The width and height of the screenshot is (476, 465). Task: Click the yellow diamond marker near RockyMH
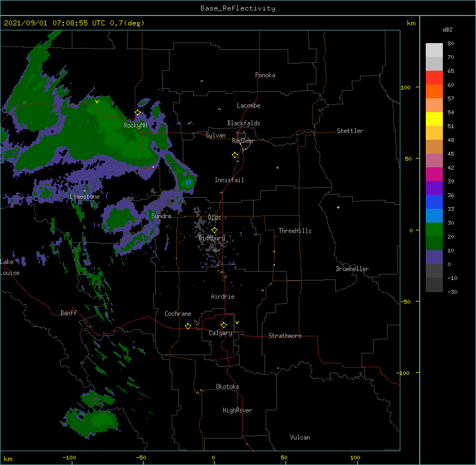137,113
